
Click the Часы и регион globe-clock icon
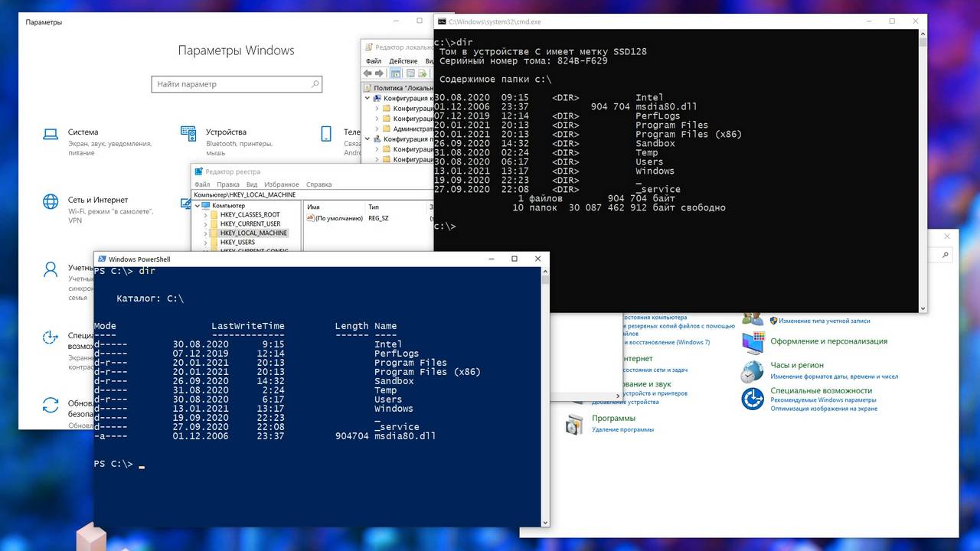pyautogui.click(x=752, y=371)
